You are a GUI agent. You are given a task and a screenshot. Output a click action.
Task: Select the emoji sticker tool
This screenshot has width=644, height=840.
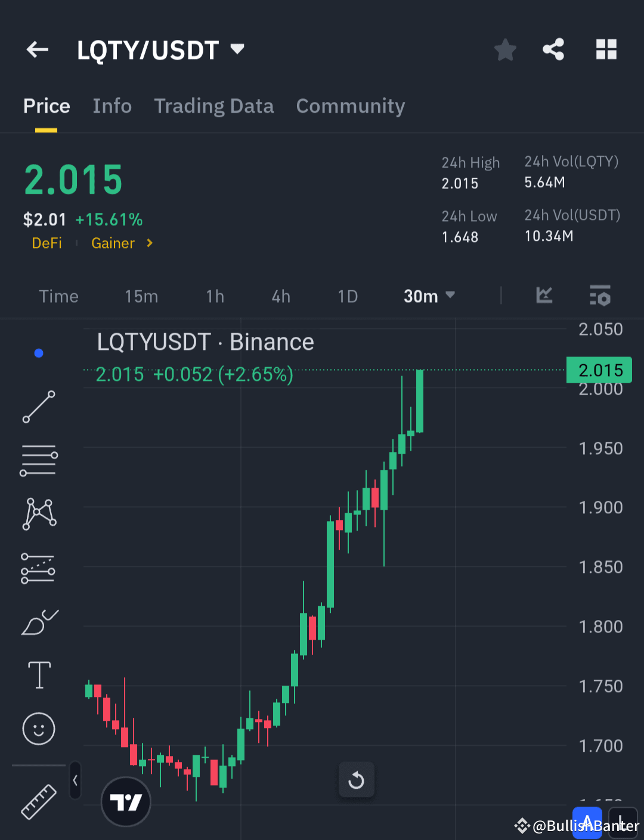click(x=38, y=728)
